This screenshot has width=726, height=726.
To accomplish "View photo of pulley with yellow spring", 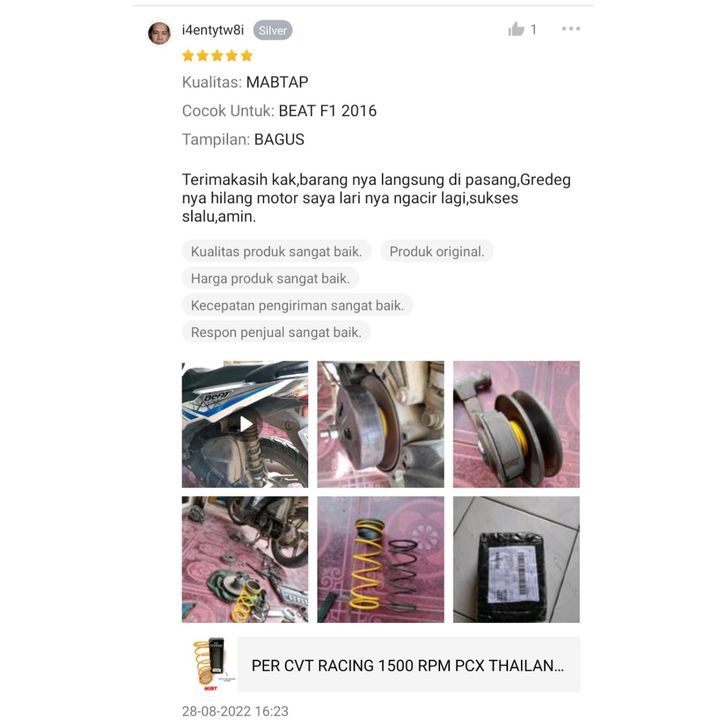I will point(516,424).
